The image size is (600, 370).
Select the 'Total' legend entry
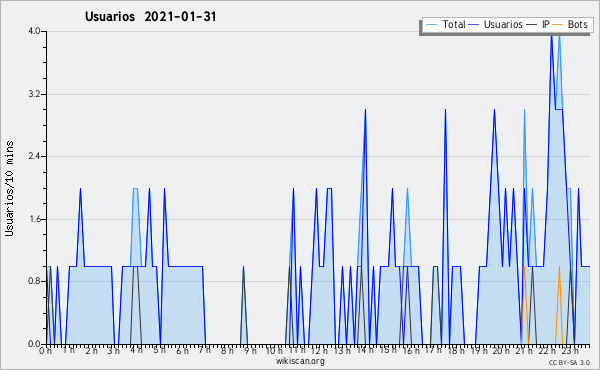pyautogui.click(x=454, y=24)
